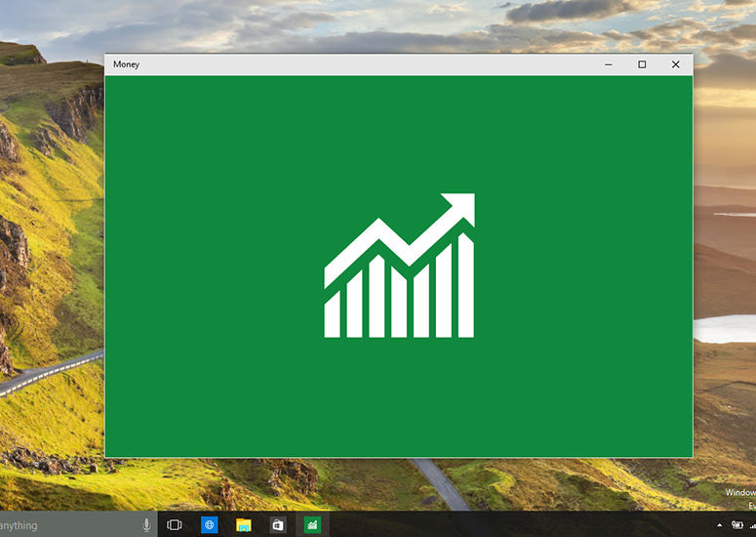Click into the "anything" search field
This screenshot has width=756, height=537.
[x=70, y=525]
